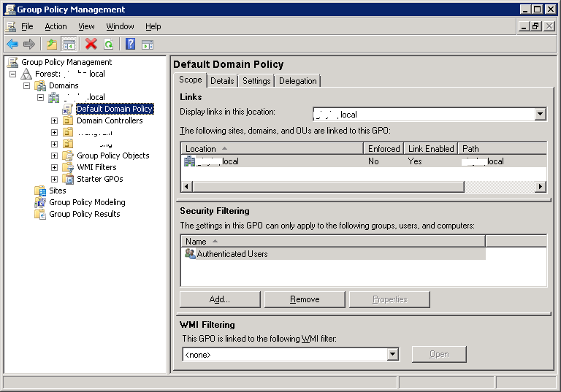The height and width of the screenshot is (392, 561).
Task: Click the Domain Controllers OU folder icon
Action: (68, 120)
